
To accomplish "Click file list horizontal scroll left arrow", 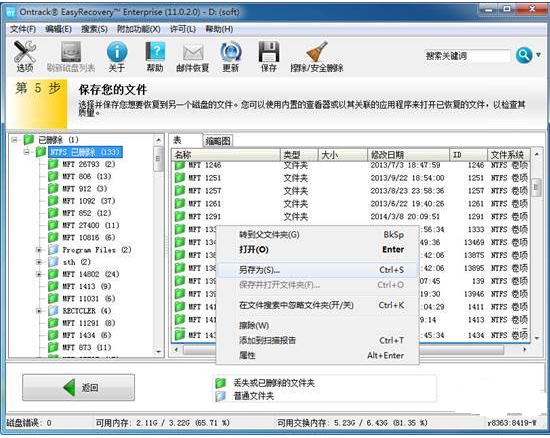I will (x=176, y=350).
